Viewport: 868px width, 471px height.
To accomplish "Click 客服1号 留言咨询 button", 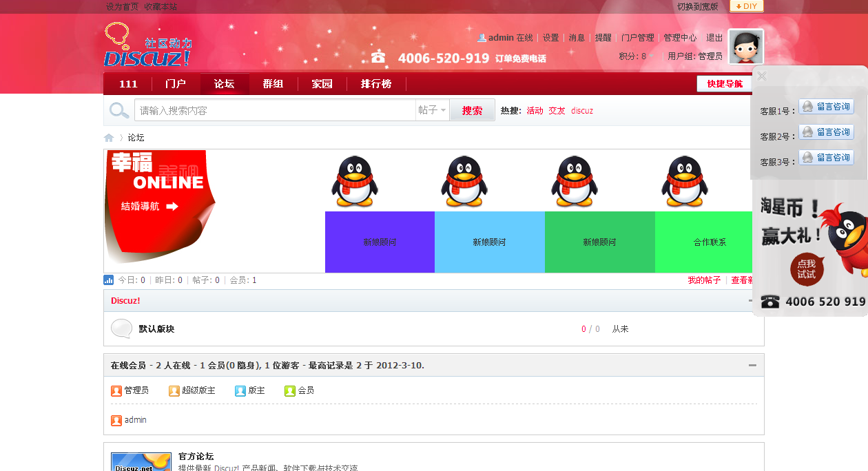I will point(826,107).
